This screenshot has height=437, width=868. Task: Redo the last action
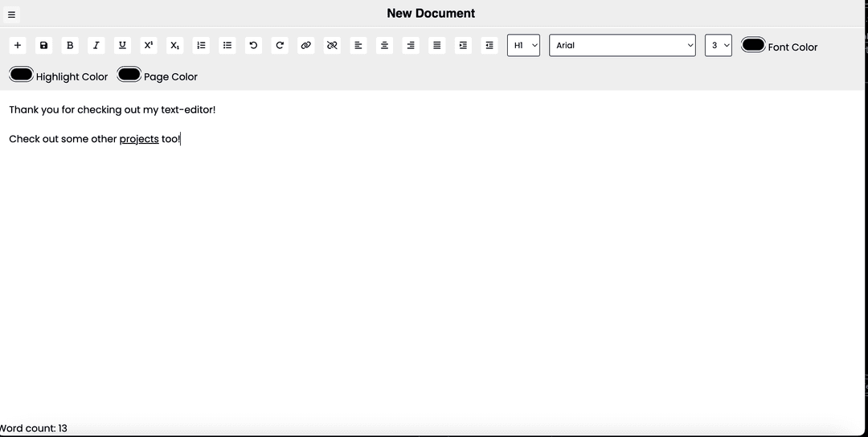tap(280, 45)
